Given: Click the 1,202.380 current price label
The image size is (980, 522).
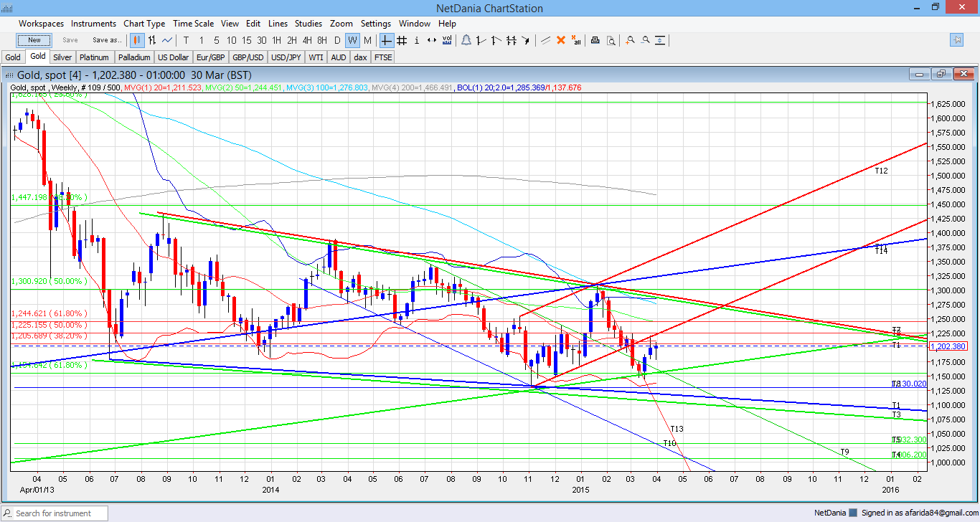Looking at the screenshot, I should (948, 346).
